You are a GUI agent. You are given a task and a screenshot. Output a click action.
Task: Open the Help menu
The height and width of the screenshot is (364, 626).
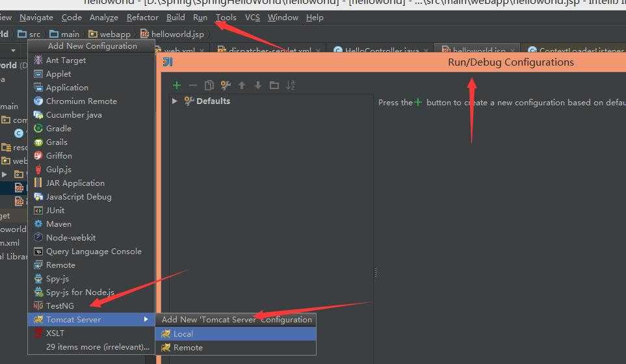tap(315, 18)
